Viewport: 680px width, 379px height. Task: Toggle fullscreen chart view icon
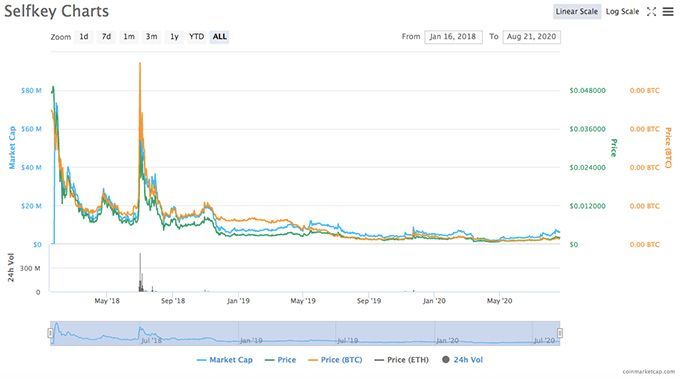click(651, 12)
